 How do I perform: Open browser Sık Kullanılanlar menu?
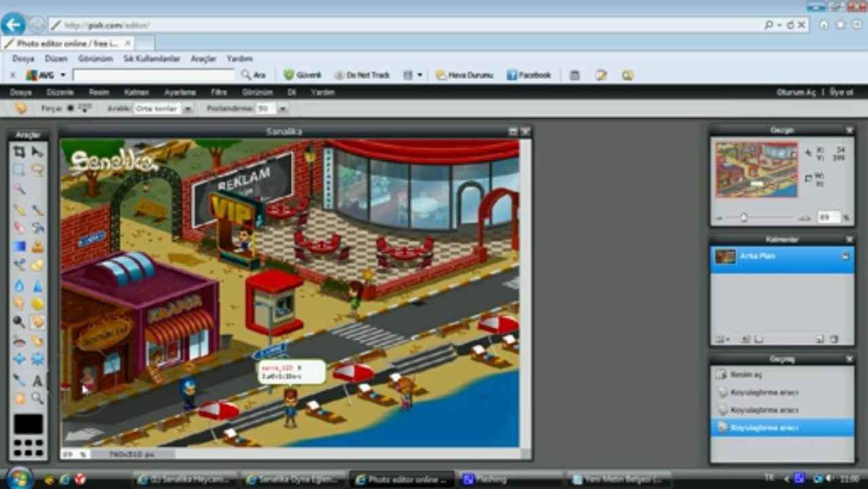[152, 59]
